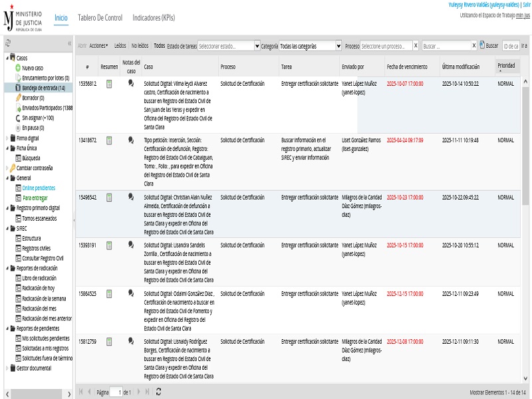This screenshot has width=532, height=399.
Task: Refresh the case list in pagination bar
Action: tap(158, 392)
